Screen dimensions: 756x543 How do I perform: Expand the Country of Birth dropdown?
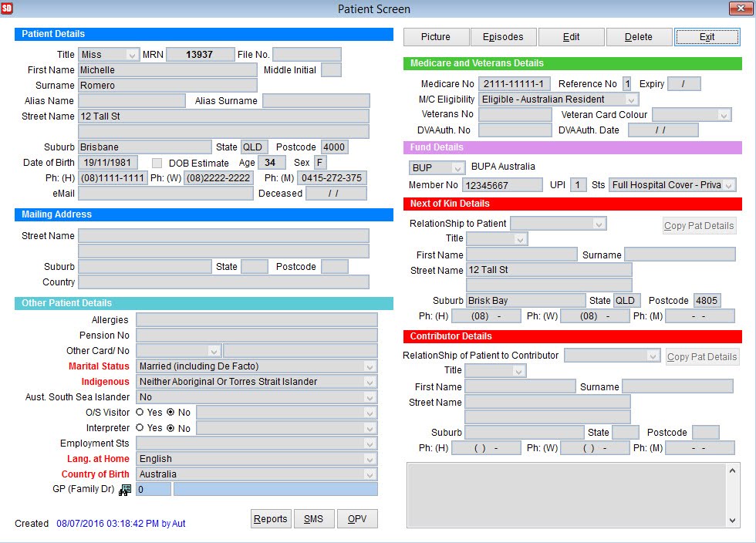pyautogui.click(x=370, y=474)
